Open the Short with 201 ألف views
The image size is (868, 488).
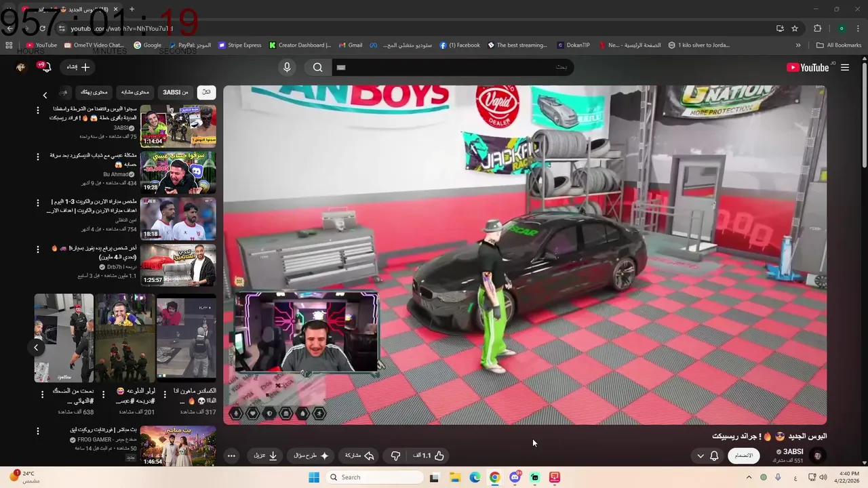click(x=125, y=338)
